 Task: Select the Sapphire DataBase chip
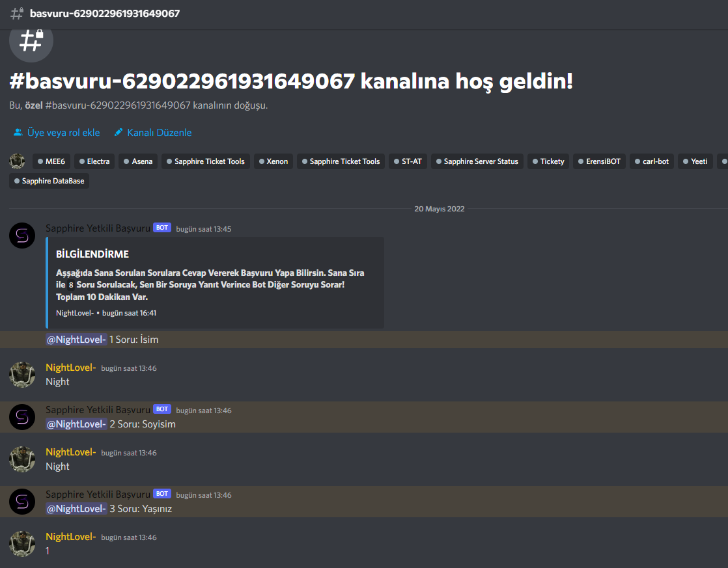pos(49,181)
